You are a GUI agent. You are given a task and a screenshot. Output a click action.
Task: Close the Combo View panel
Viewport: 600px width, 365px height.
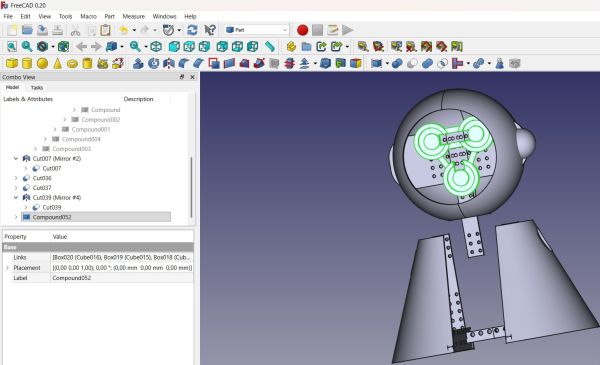pyautogui.click(x=192, y=77)
